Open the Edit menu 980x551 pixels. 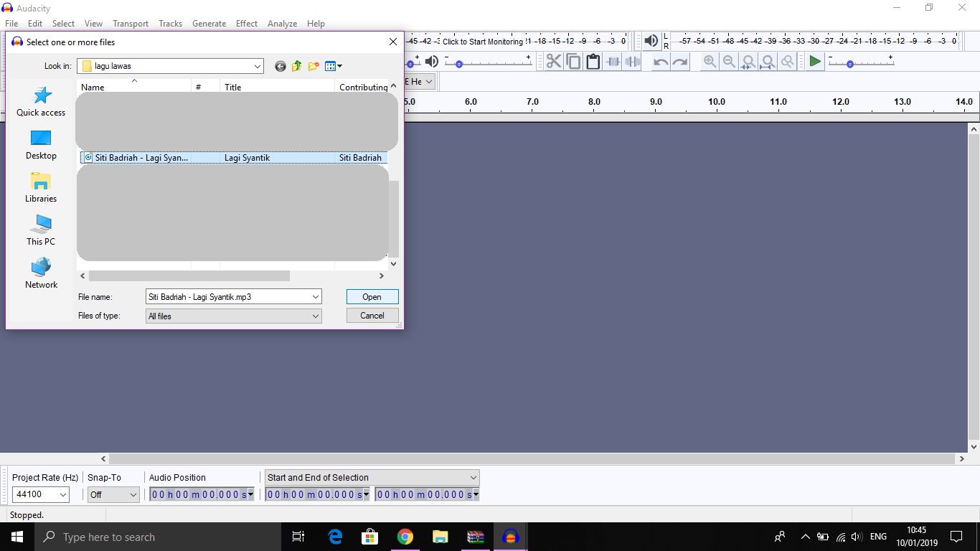tap(35, 24)
